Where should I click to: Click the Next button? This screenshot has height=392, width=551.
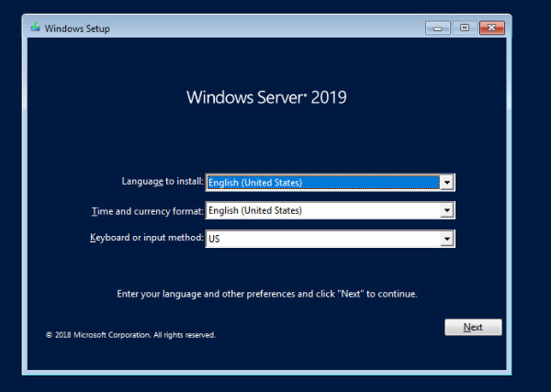pos(473,327)
